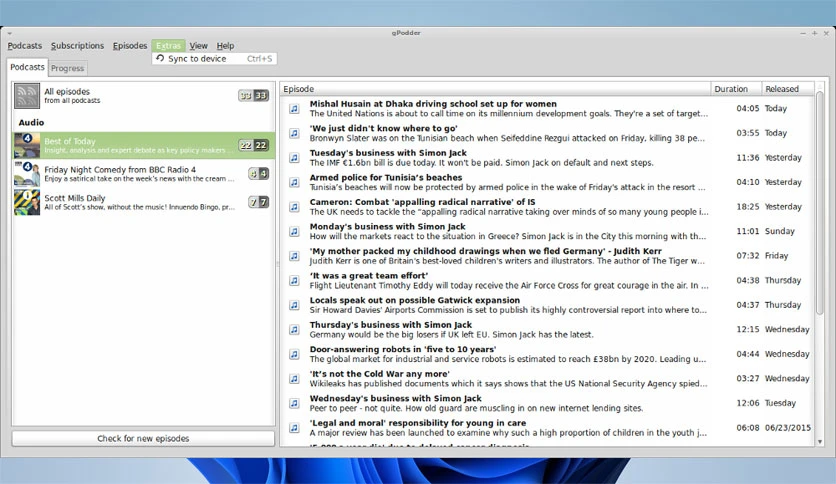Close the open Extras menu
The image size is (836, 484).
pos(168,46)
